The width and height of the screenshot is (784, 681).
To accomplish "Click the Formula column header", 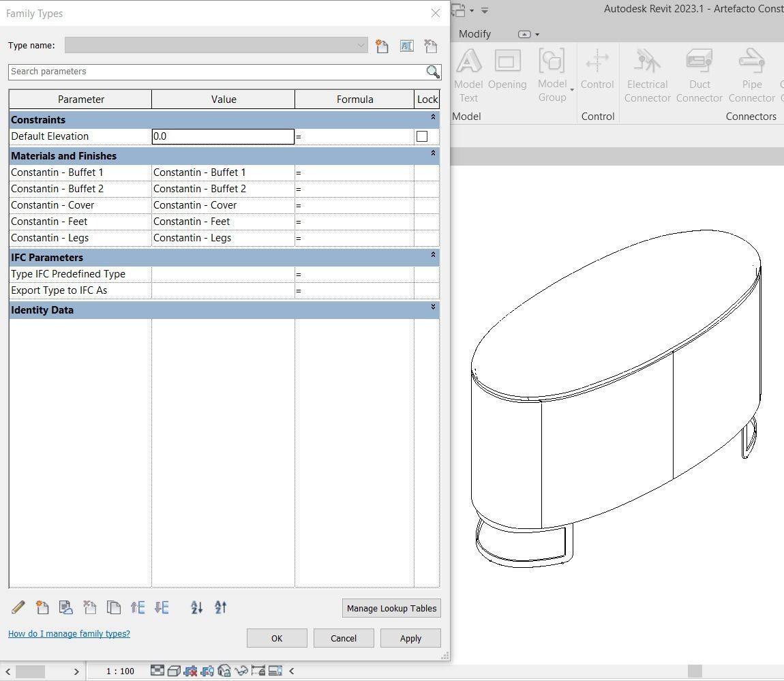I will tap(355, 99).
